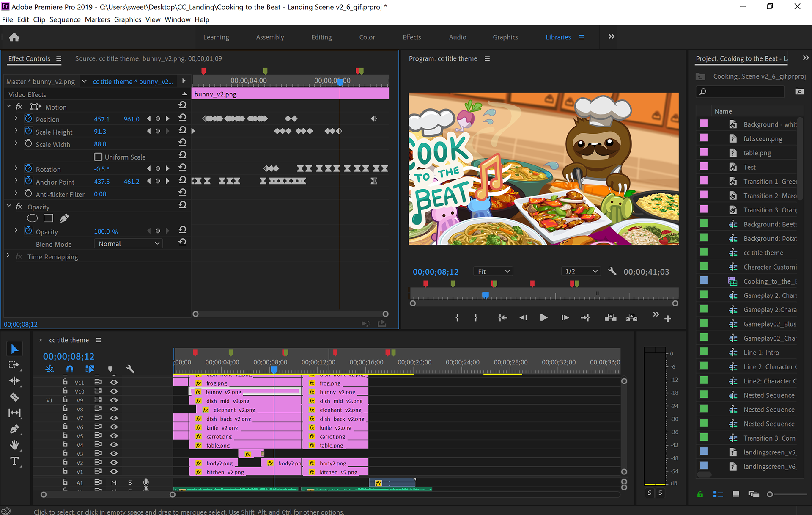Click green label swatch for cc title theme

point(703,252)
